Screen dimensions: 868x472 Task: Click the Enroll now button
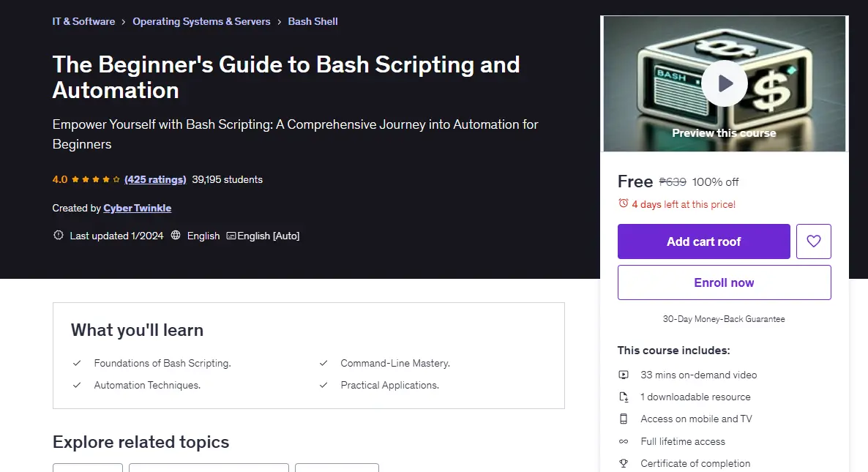(724, 282)
